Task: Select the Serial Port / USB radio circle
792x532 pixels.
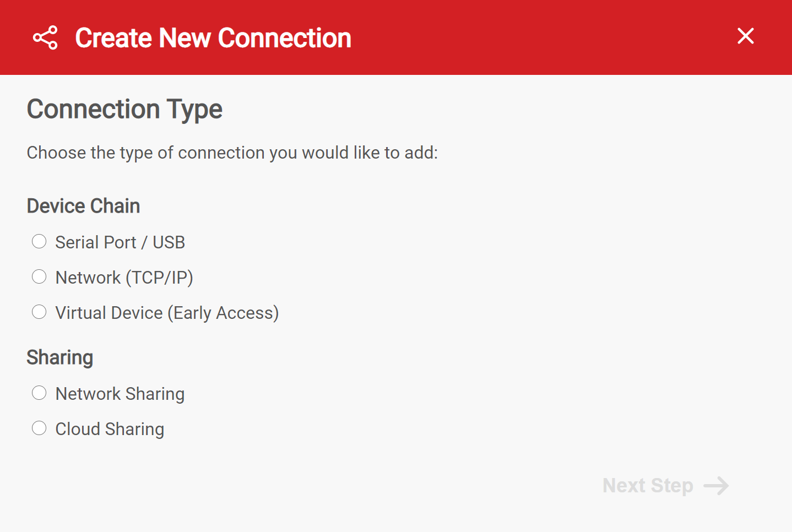Action: 39,241
